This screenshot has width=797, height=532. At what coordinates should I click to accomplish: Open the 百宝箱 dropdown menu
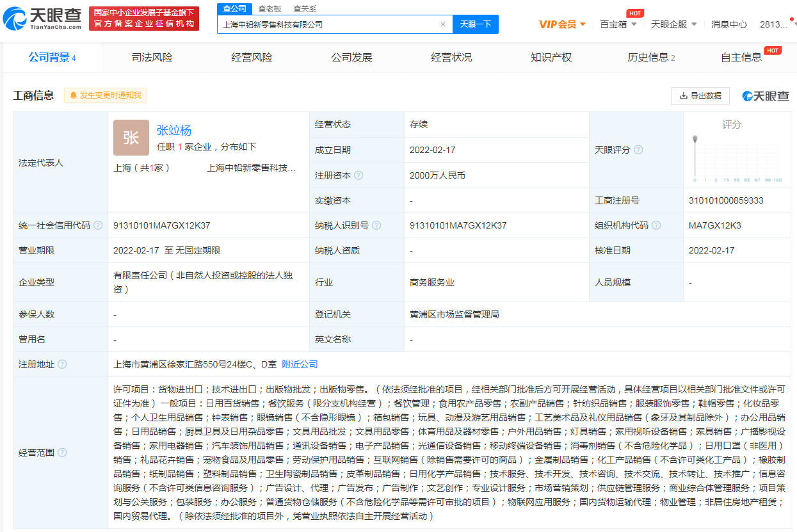pyautogui.click(x=618, y=24)
